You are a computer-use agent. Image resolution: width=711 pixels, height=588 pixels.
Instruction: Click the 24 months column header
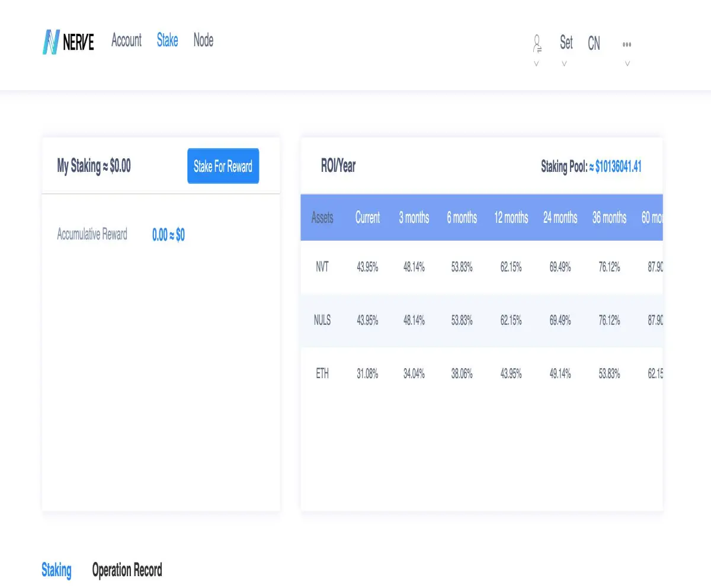pyautogui.click(x=560, y=218)
